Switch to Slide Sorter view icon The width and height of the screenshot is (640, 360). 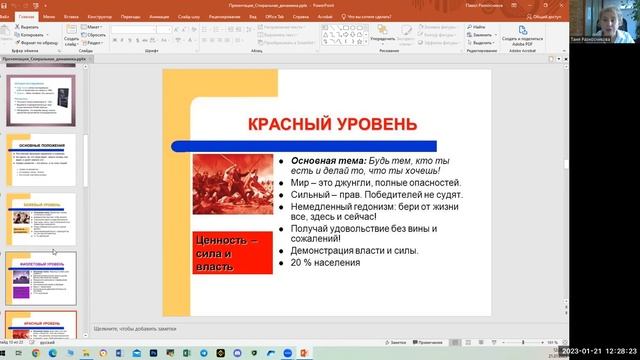(x=468, y=342)
